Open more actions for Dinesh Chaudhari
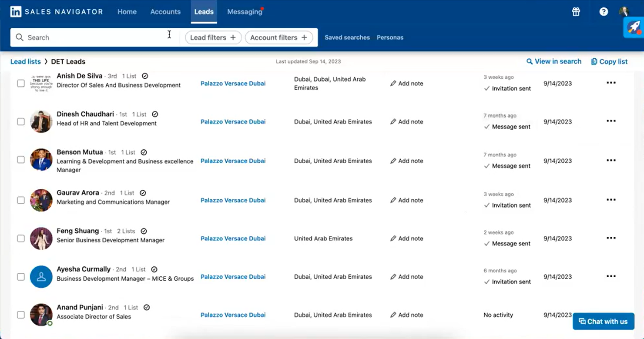 point(611,121)
